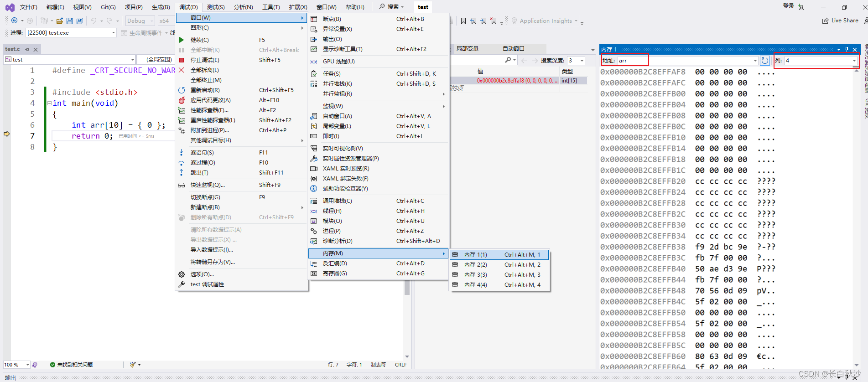Screen dimensions: 868x382
Task: Open Disassembly (反汇编) entry
Action: pyautogui.click(x=379, y=263)
